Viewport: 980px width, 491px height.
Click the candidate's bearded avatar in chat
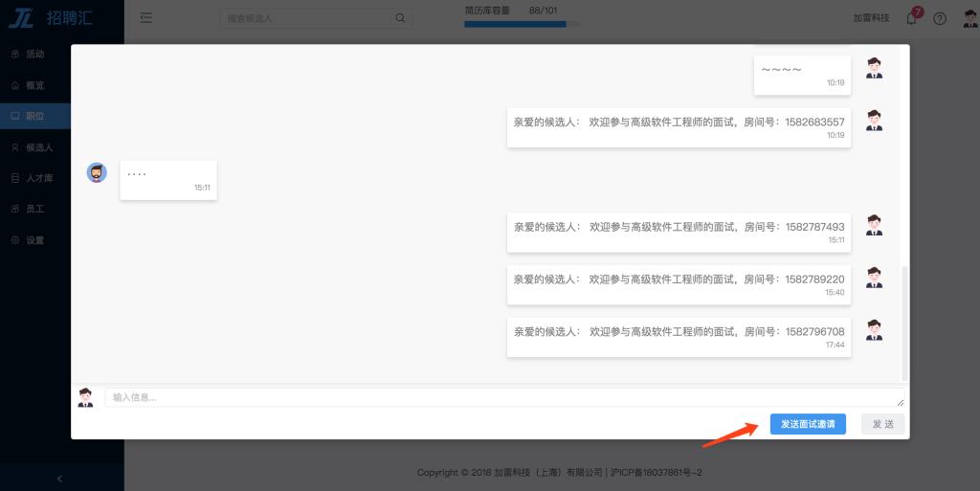coord(97,172)
